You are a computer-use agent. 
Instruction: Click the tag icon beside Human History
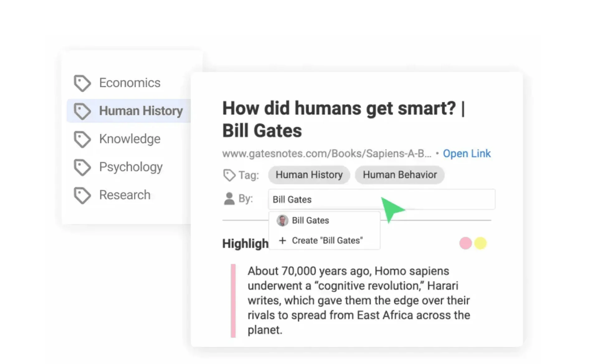[x=82, y=111]
